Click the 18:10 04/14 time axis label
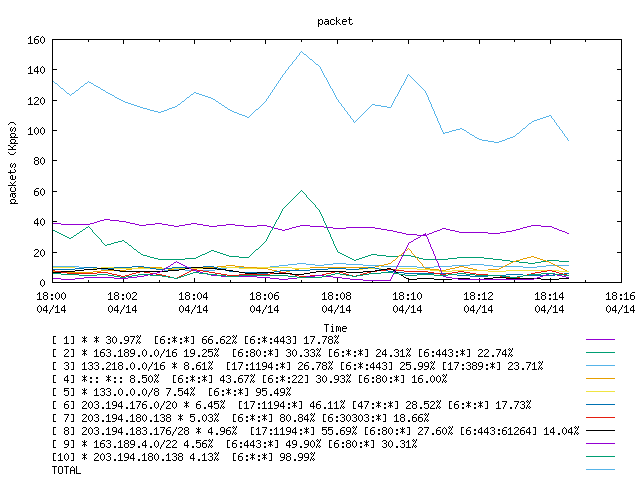Screen dimensions: 640x480 407,302
